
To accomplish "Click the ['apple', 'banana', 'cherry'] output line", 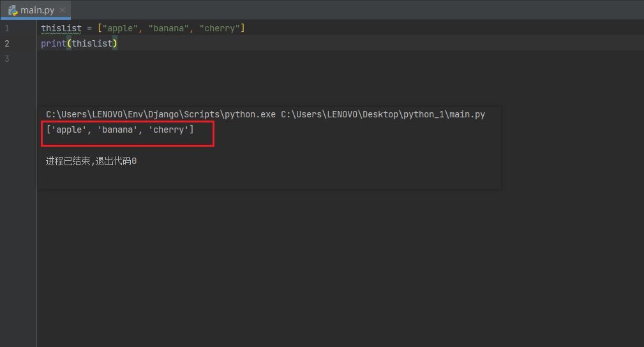I will coord(120,129).
